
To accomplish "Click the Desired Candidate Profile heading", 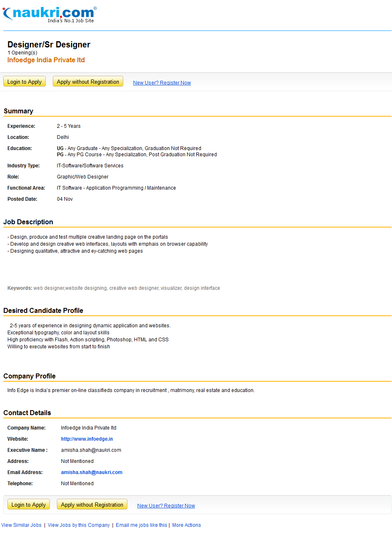I will point(43,310).
